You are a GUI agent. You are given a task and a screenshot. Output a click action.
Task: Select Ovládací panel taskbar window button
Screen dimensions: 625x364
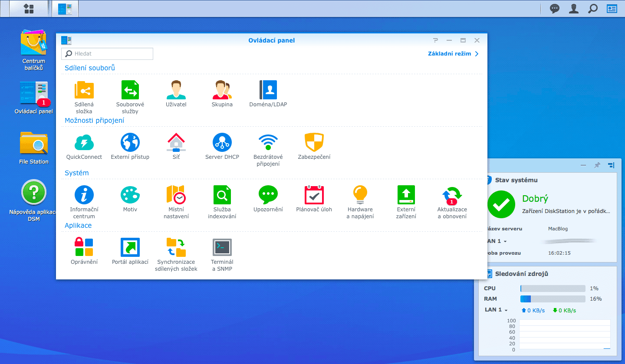click(x=65, y=9)
